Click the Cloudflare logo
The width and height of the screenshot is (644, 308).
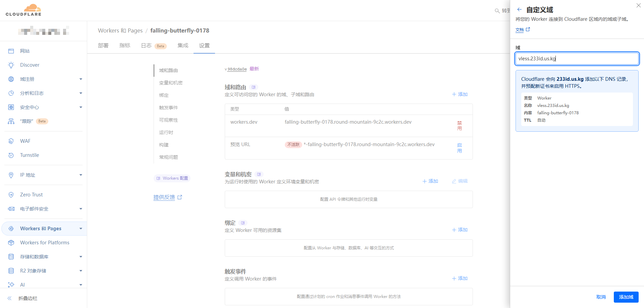[x=23, y=10]
